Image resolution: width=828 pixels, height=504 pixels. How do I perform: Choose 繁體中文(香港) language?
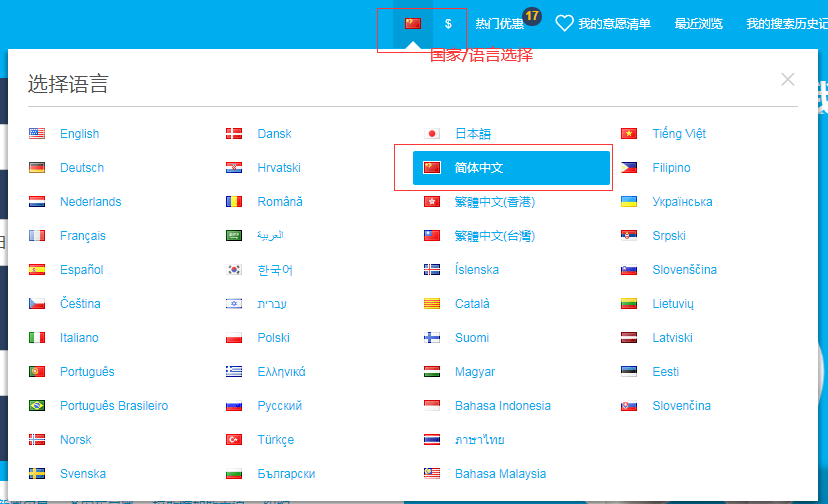[494, 202]
